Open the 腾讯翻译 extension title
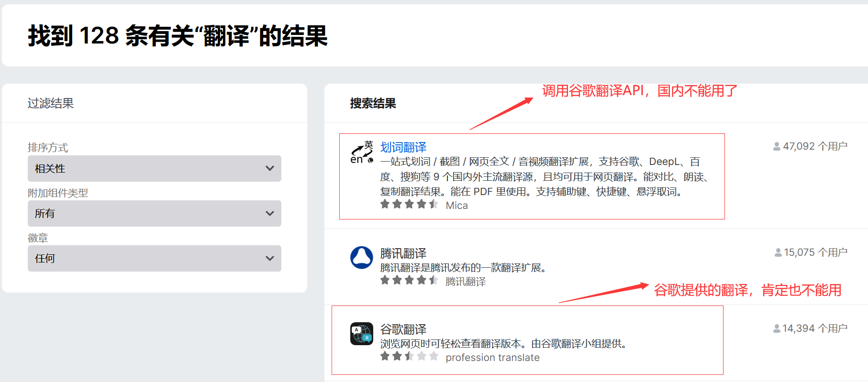Screen dimensions: 868x382 pos(403,253)
